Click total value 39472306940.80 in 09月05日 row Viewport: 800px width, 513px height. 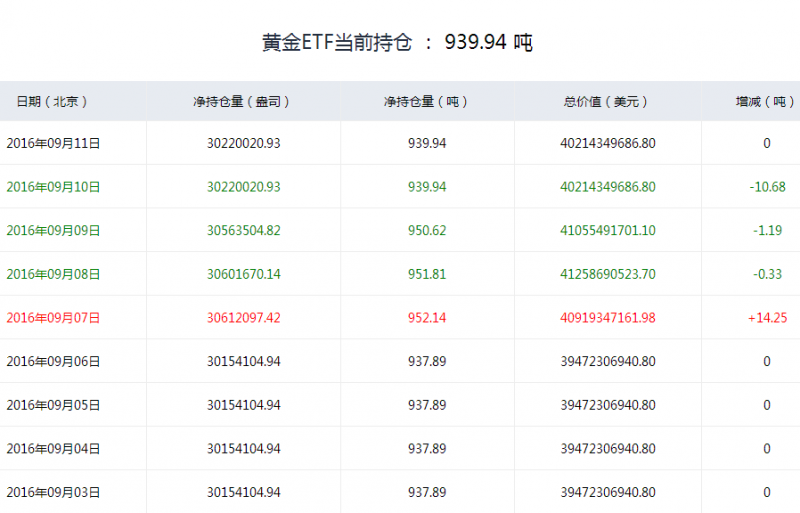point(608,405)
